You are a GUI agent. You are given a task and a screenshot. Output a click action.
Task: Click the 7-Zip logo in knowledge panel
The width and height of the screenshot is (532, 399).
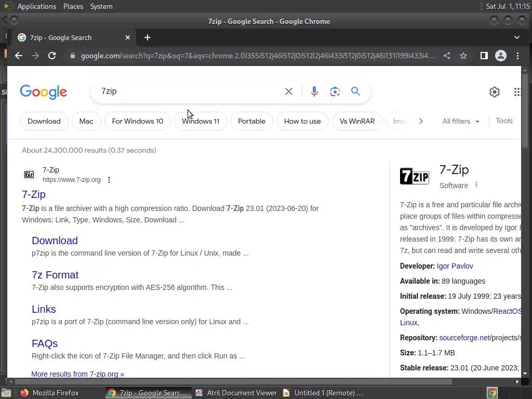[x=414, y=176]
